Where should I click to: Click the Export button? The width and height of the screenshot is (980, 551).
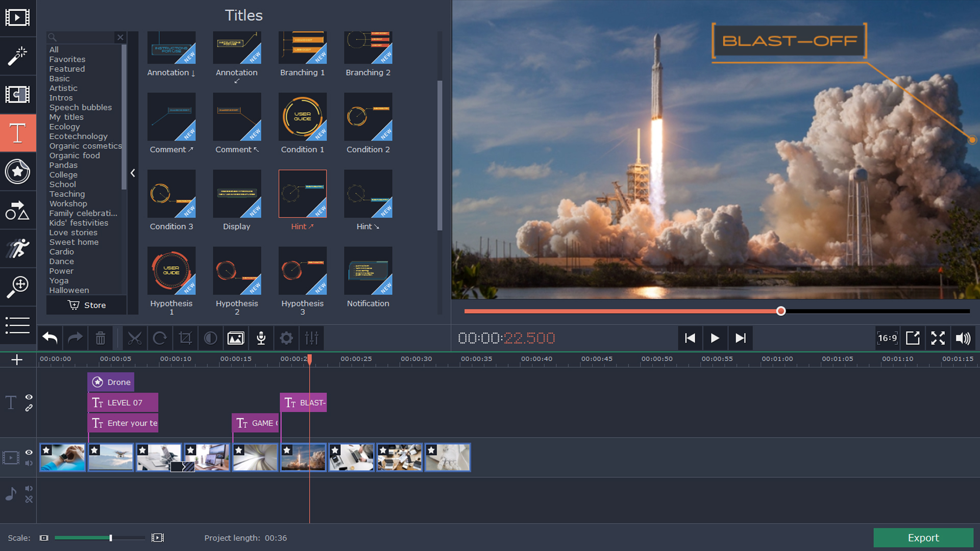coord(922,538)
